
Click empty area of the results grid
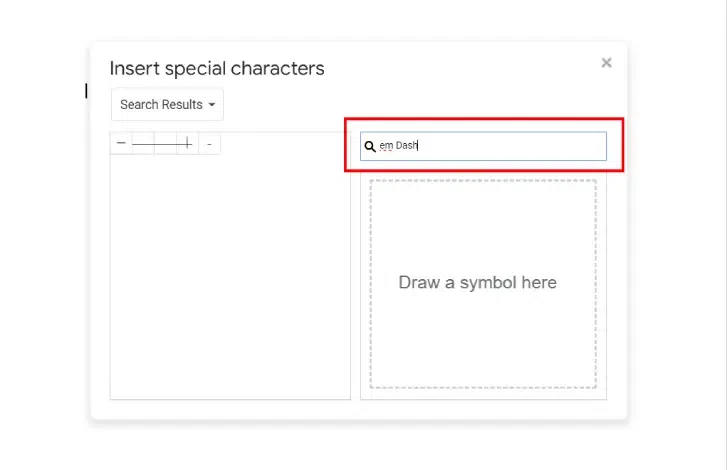(230, 280)
